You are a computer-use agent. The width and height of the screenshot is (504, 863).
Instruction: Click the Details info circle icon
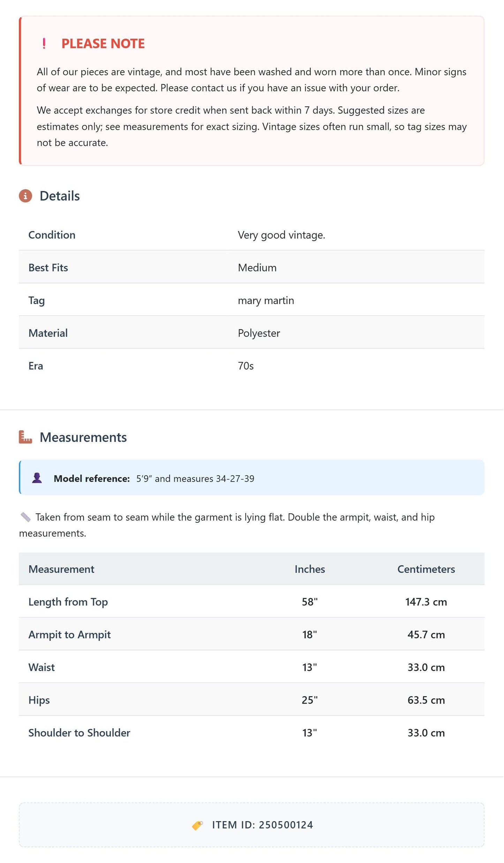25,196
